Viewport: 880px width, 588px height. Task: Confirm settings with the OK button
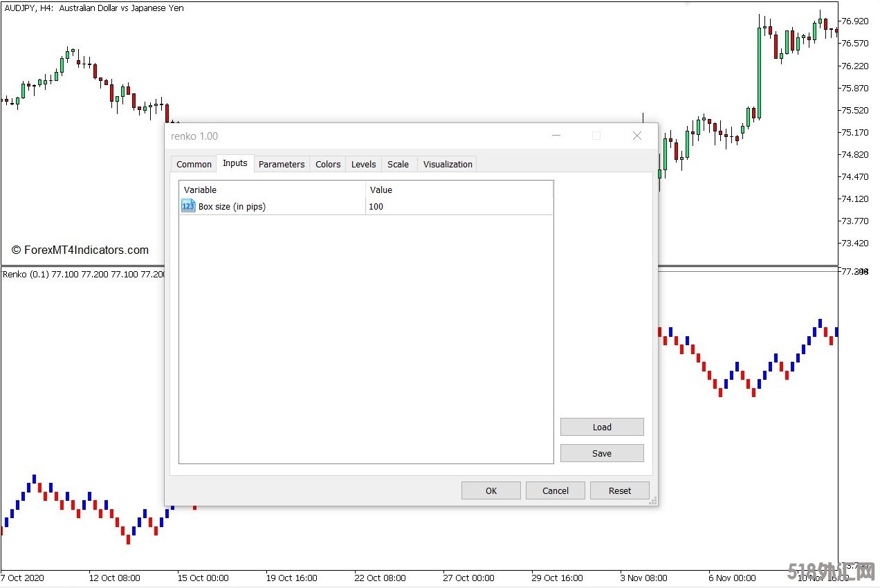tap(491, 490)
